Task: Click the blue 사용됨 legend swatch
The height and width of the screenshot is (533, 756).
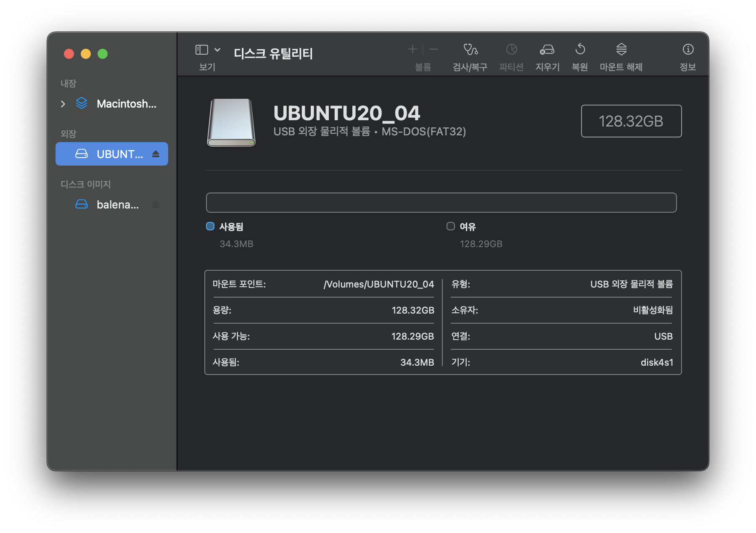Action: (210, 226)
